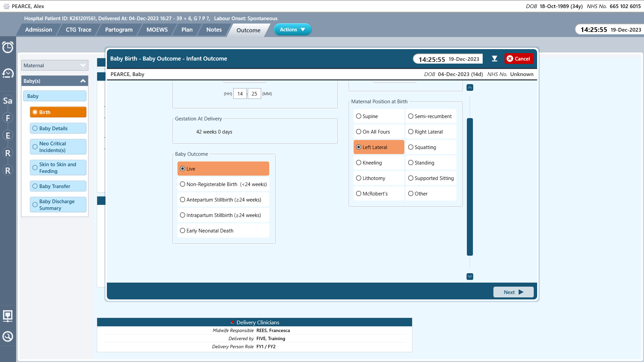Click the clock history sidebar icon
The image size is (644, 362).
[8, 73]
